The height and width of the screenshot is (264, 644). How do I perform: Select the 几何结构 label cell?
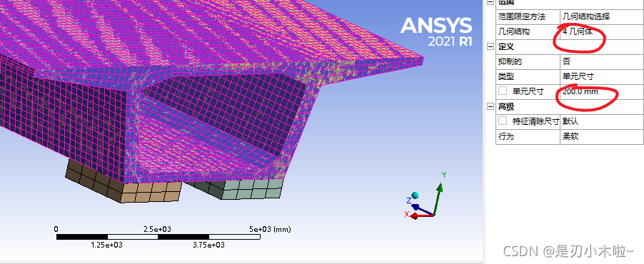pyautogui.click(x=528, y=31)
